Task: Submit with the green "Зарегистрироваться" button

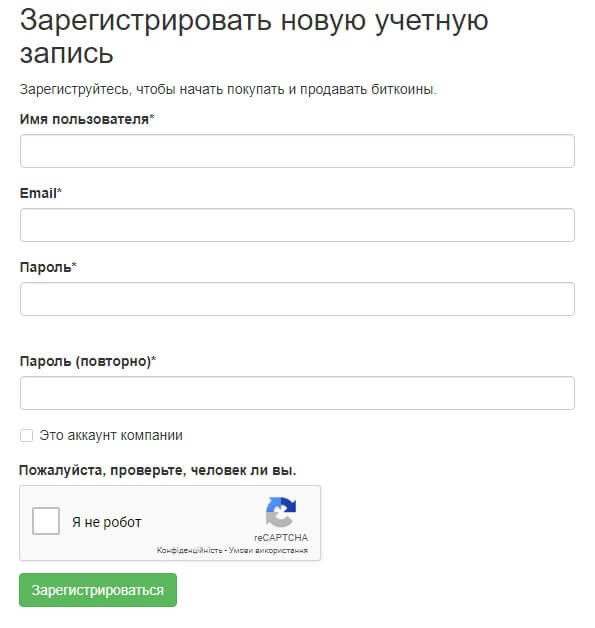Action: [98, 590]
